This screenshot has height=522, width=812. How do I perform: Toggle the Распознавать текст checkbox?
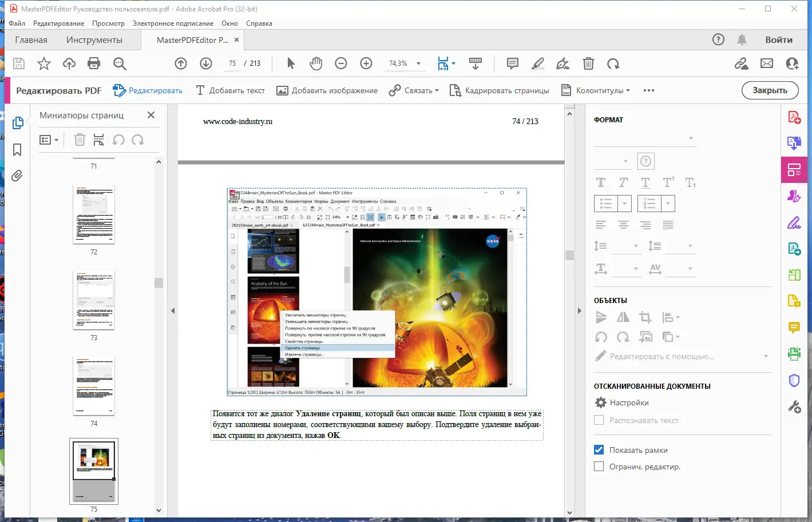pyautogui.click(x=599, y=420)
